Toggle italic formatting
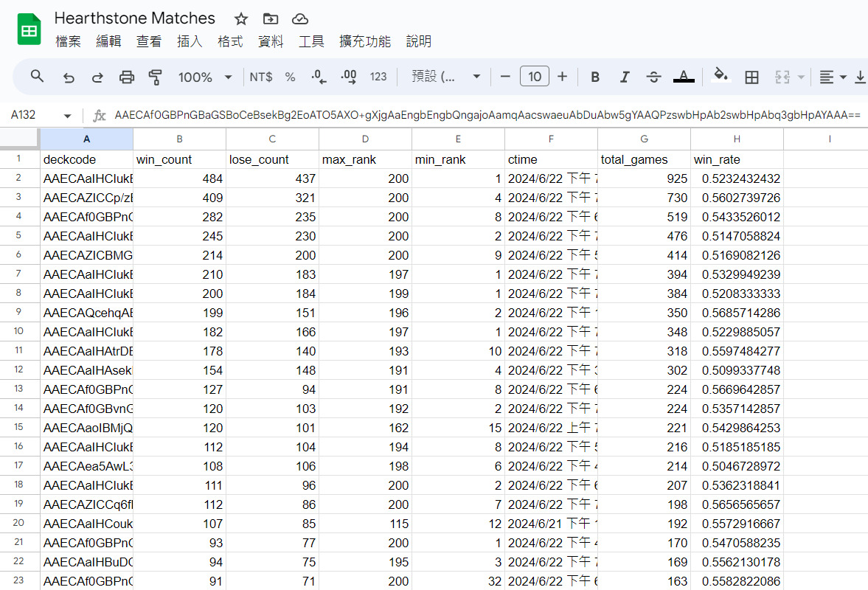Screen dimensions: 868x590 (x=625, y=77)
